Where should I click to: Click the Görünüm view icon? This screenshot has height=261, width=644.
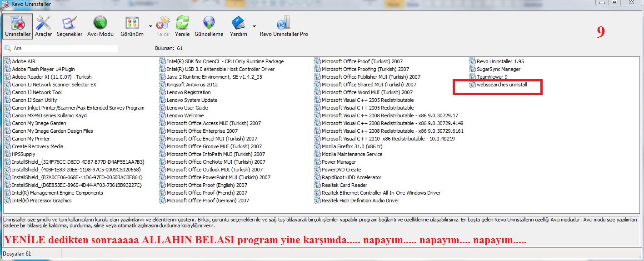point(132,26)
